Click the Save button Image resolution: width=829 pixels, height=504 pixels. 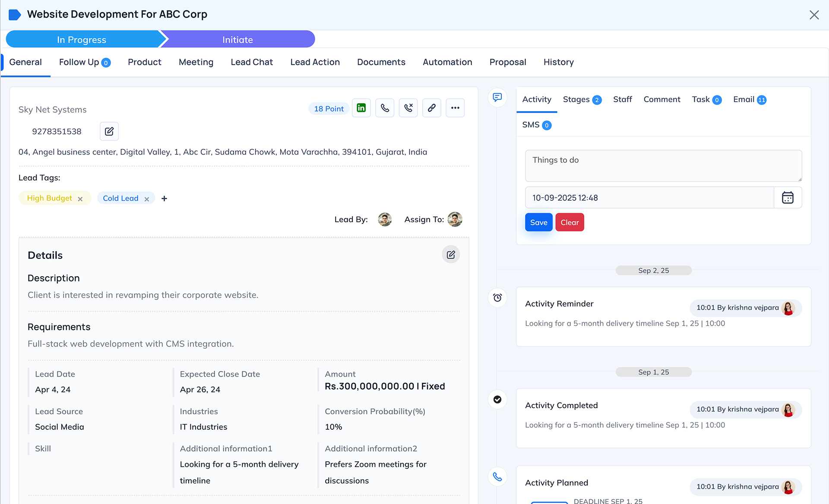538,222
